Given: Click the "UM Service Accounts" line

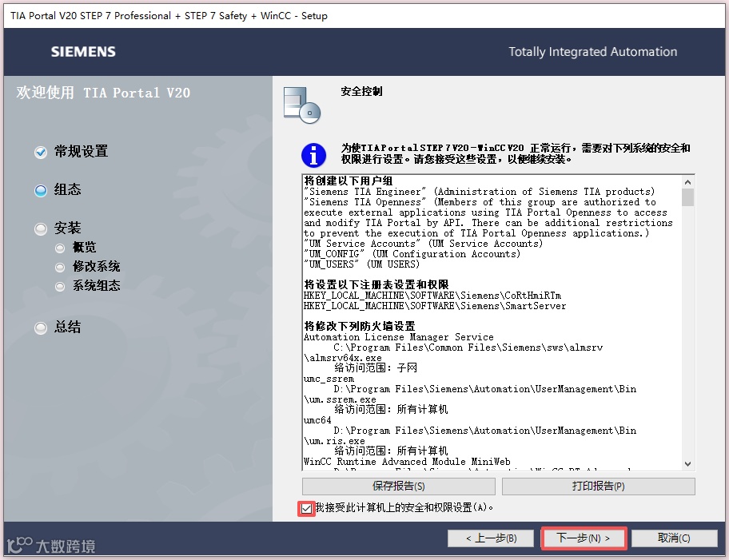Looking at the screenshot, I should (423, 244).
